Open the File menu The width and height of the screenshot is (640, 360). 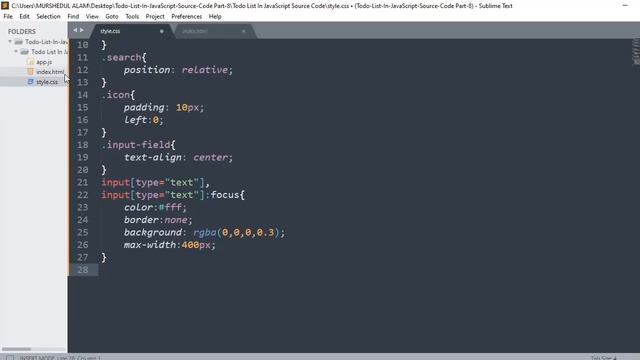[8, 17]
